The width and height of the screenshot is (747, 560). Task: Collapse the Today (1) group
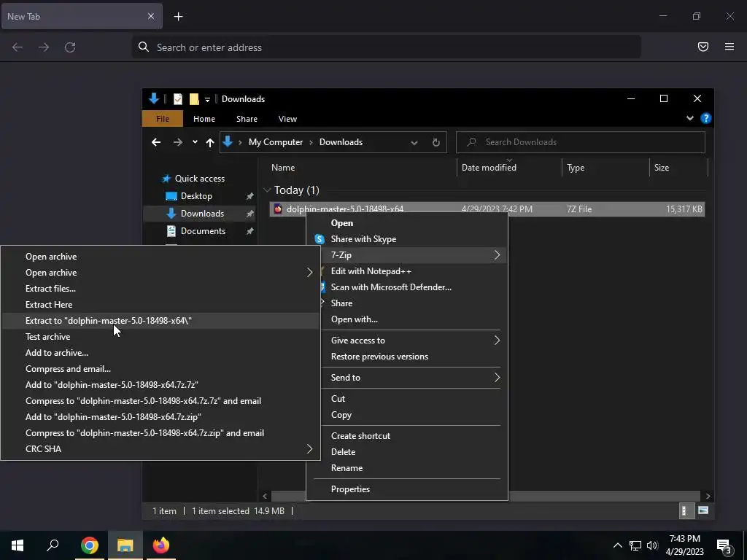267,190
